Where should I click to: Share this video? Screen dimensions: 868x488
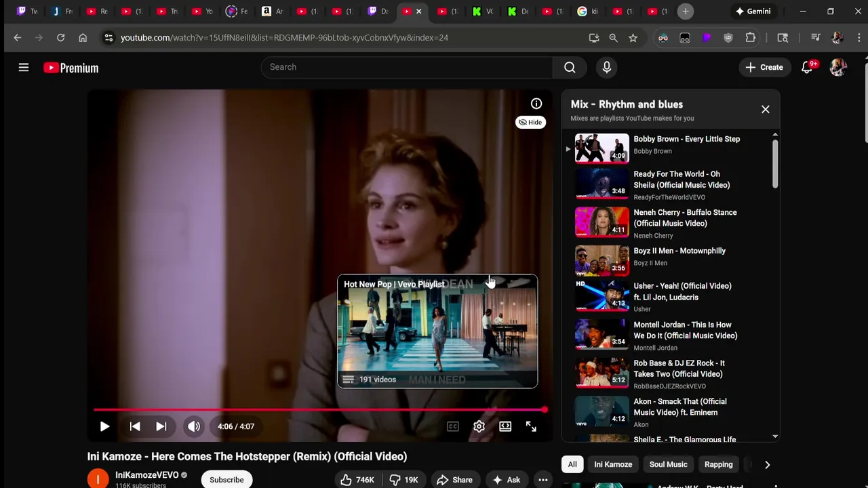pyautogui.click(x=454, y=480)
